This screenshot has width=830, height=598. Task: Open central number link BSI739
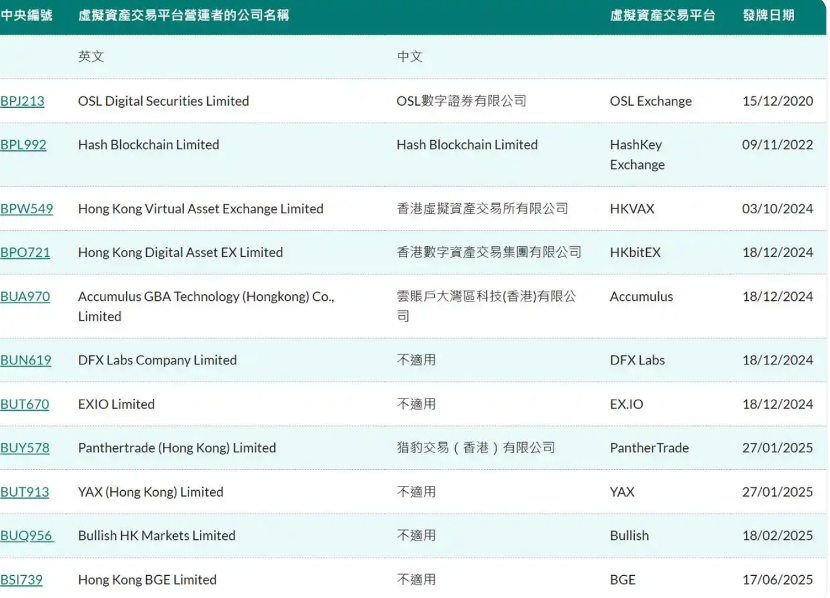tap(22, 580)
